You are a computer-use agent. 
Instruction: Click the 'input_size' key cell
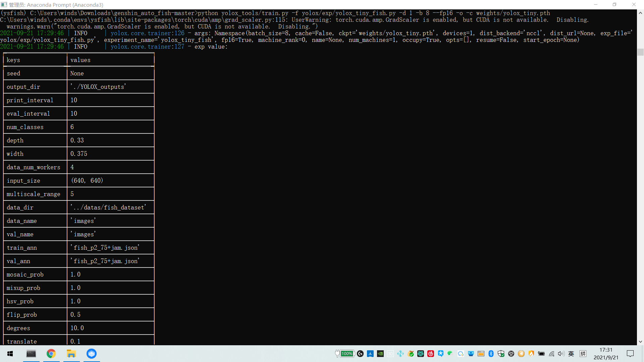pyautogui.click(x=35, y=181)
